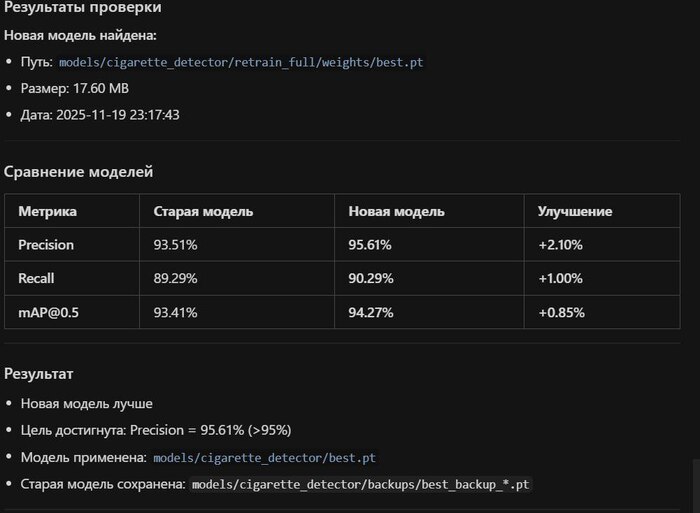Click the 89.29% old model recall cell
This screenshot has height=513, width=700.
pos(175,278)
